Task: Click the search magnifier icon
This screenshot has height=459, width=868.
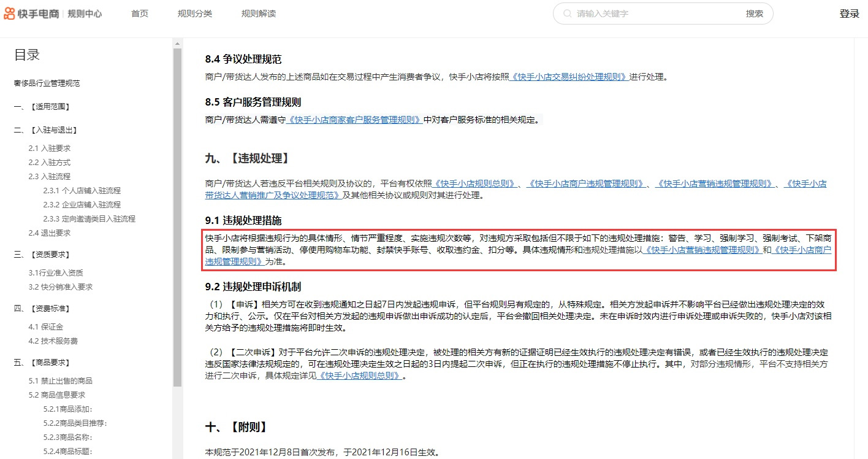Action: click(x=567, y=13)
